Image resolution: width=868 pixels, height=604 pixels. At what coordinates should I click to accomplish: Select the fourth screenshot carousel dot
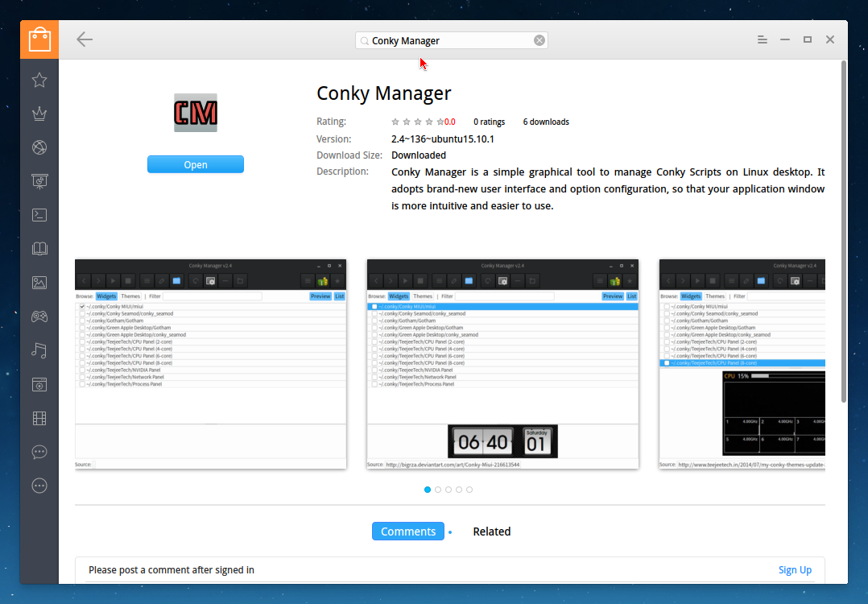pyautogui.click(x=459, y=490)
